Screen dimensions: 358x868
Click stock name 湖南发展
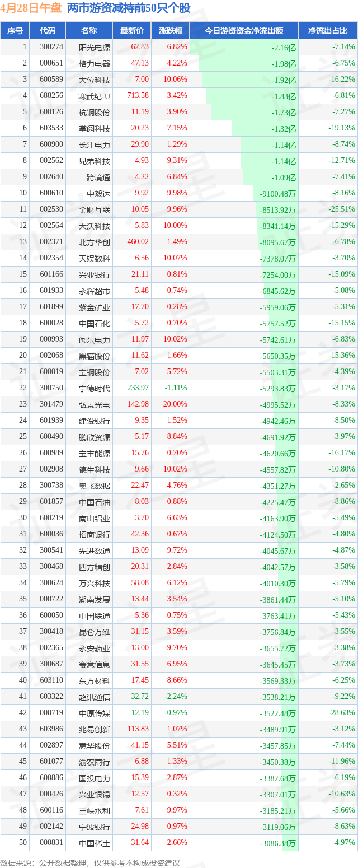[95, 599]
